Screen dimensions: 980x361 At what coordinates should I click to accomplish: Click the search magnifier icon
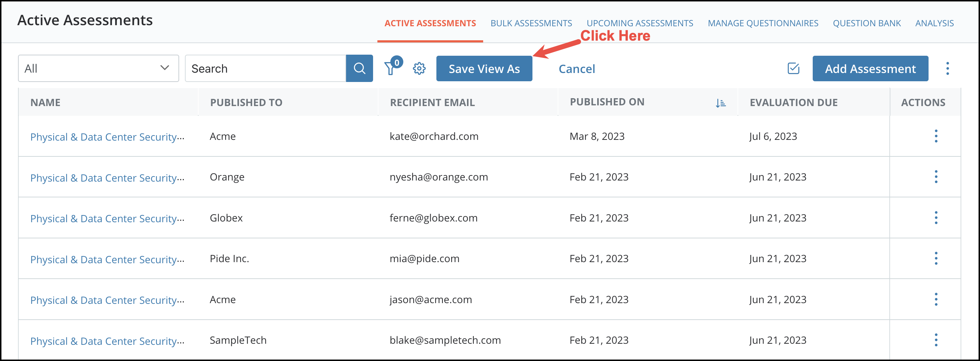click(x=359, y=68)
